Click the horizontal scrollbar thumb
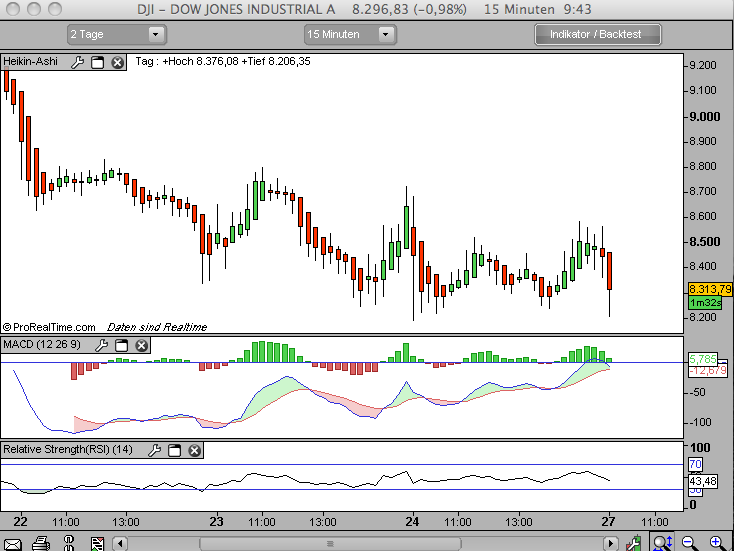This screenshot has width=734, height=551. pos(330,544)
